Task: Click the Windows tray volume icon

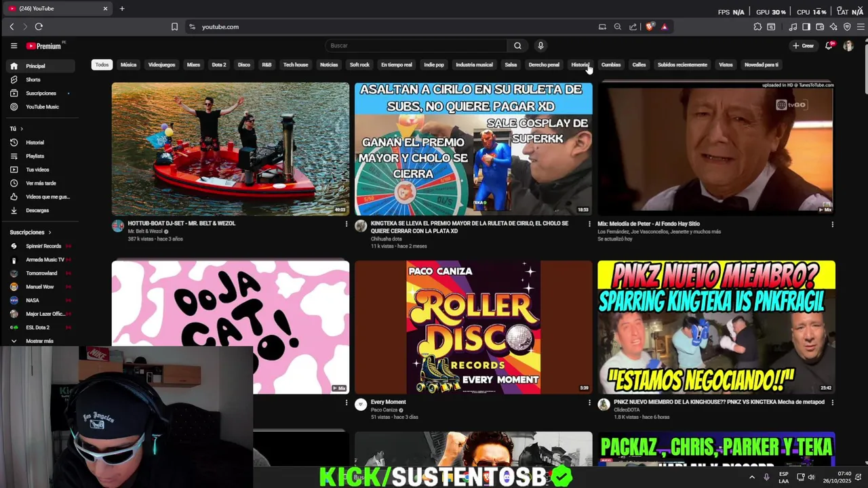Action: pos(810,477)
